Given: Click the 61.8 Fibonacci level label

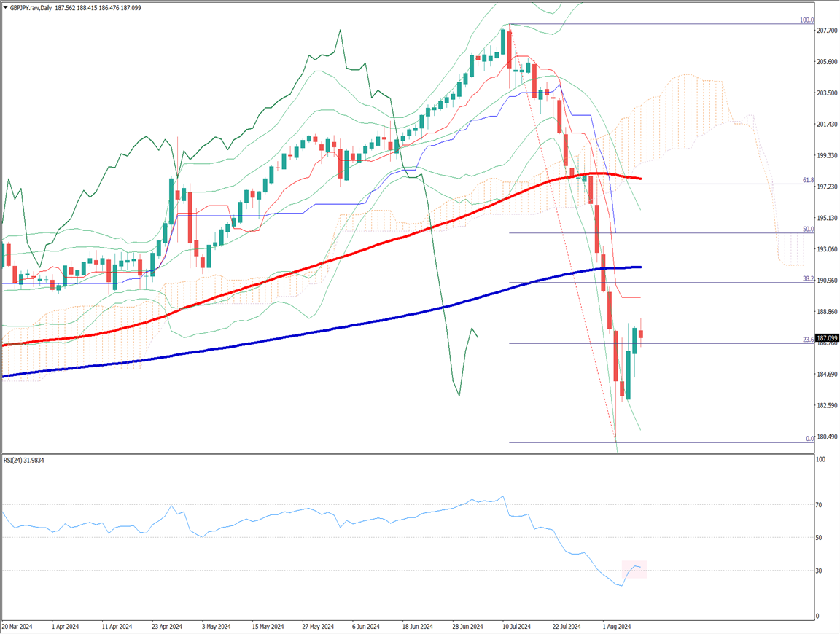Looking at the screenshot, I should 808,179.
